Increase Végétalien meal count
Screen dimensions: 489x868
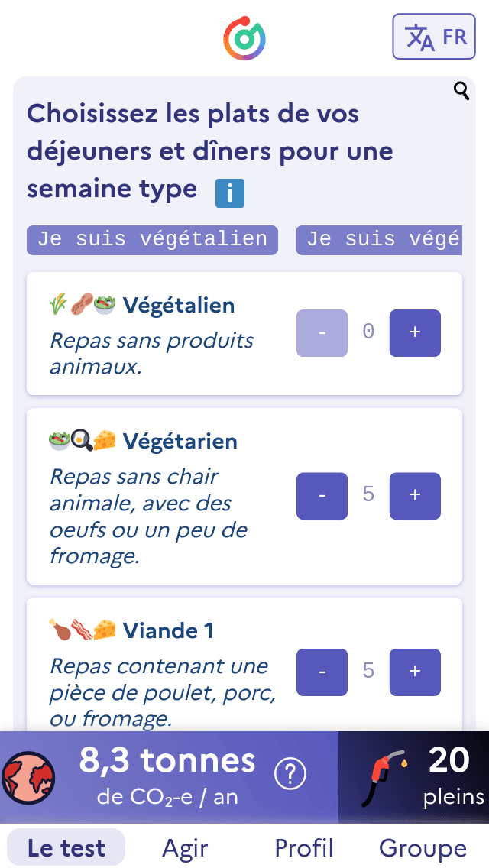(415, 332)
